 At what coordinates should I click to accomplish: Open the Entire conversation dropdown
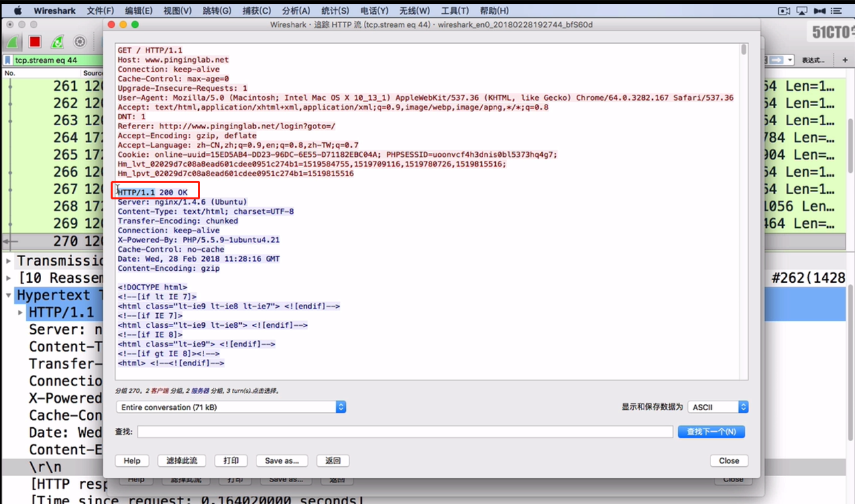231,407
